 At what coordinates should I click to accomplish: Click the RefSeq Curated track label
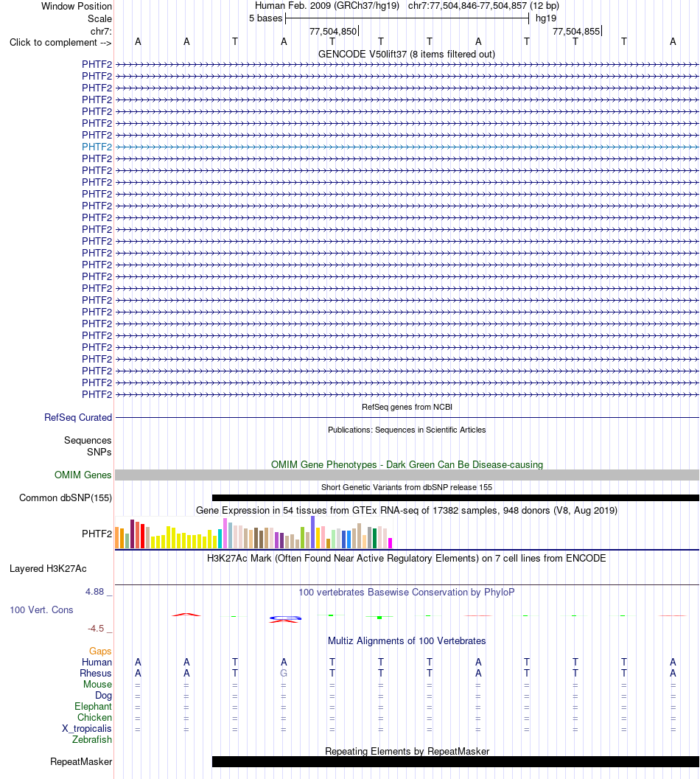(78, 418)
